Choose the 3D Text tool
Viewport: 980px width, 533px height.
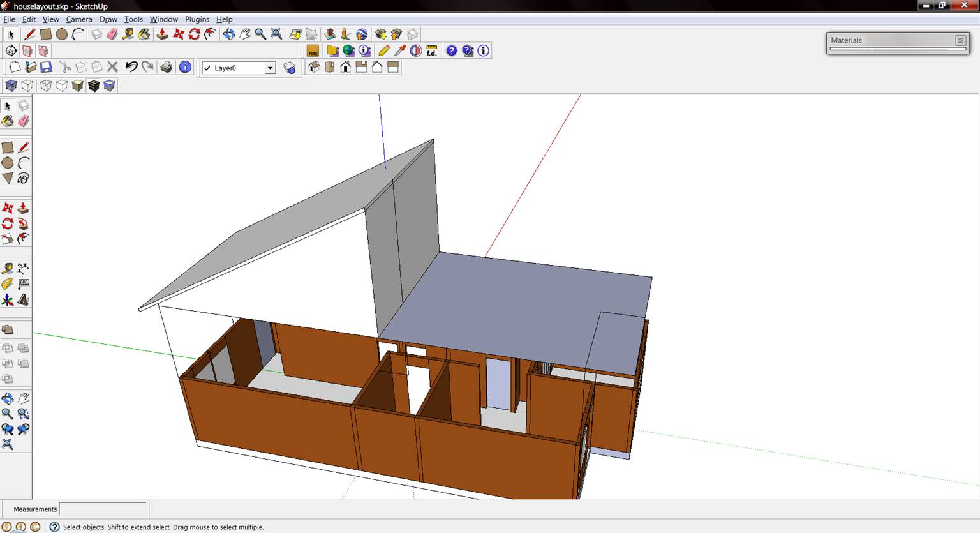[x=24, y=299]
